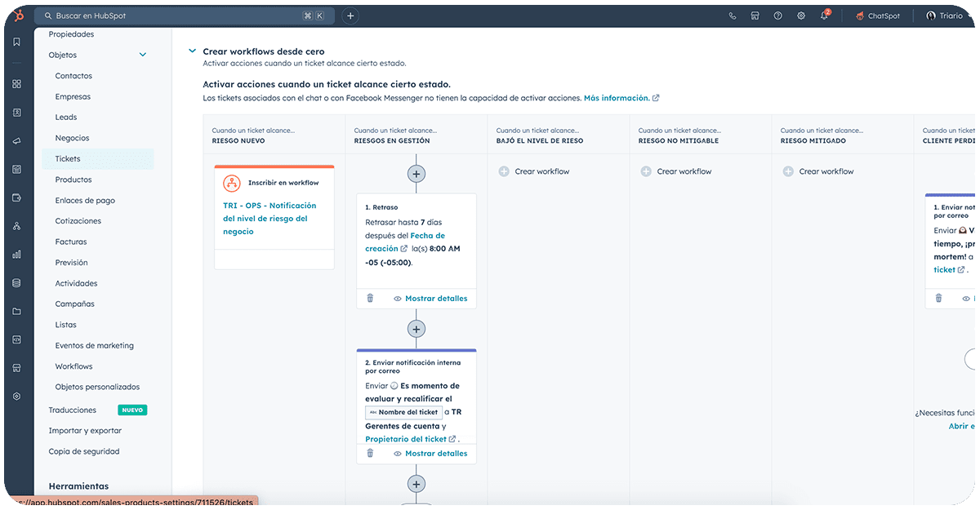The width and height of the screenshot is (980, 510).
Task: Delete the Cliente Perdido action via trash icon
Action: [938, 299]
